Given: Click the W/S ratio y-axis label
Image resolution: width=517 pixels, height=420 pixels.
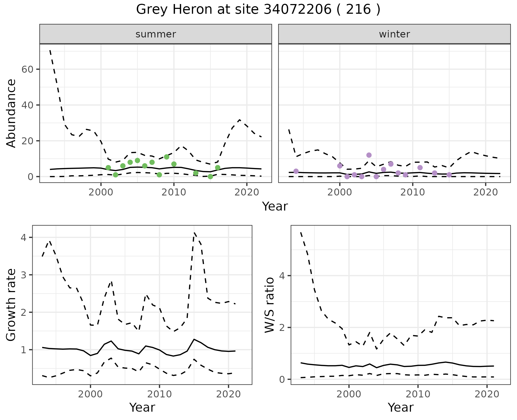Looking at the screenshot, I should click(270, 304).
